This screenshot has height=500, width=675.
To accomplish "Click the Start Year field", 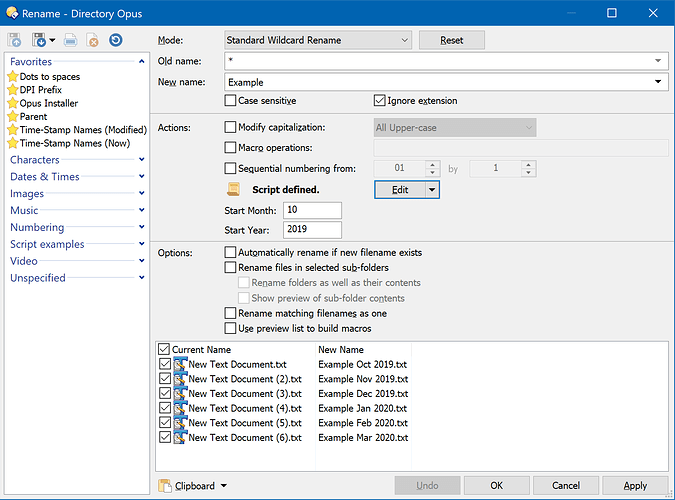I will (x=312, y=230).
